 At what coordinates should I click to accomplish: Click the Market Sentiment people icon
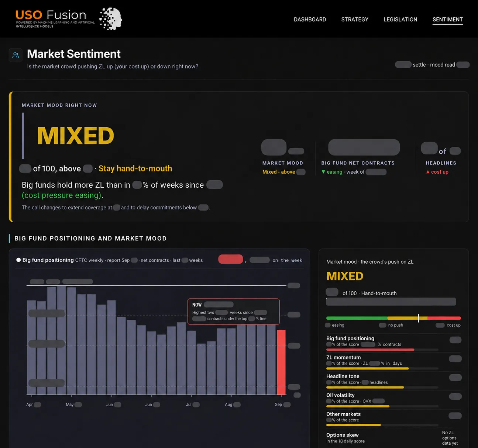click(x=16, y=55)
